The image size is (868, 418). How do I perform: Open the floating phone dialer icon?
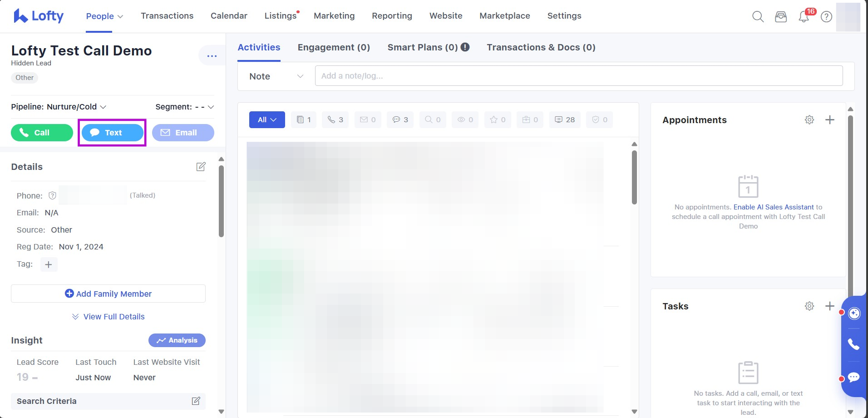(x=853, y=344)
